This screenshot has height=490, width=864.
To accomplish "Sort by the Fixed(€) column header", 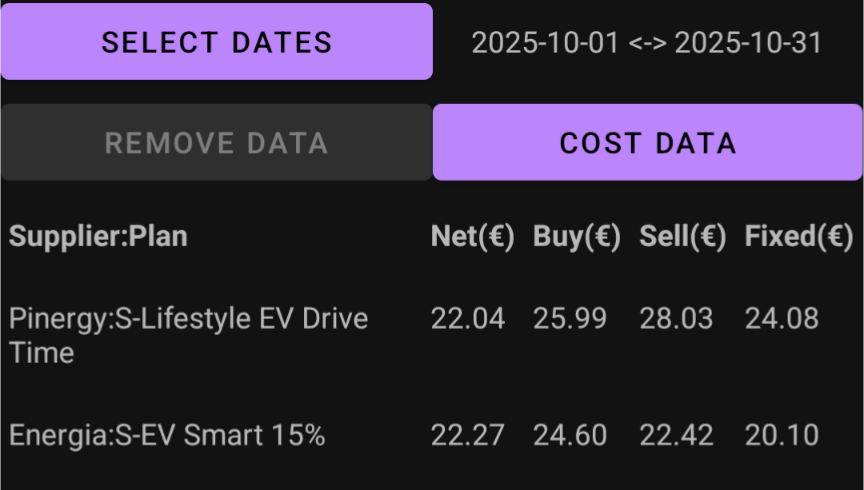I will 799,236.
